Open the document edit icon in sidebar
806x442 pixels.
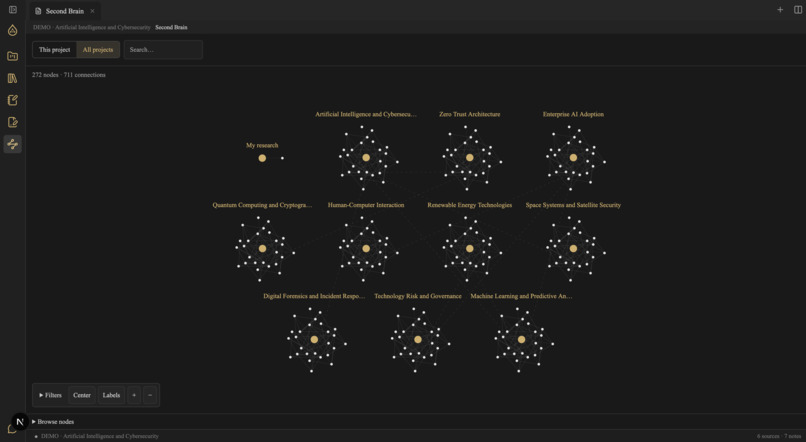pos(13,122)
